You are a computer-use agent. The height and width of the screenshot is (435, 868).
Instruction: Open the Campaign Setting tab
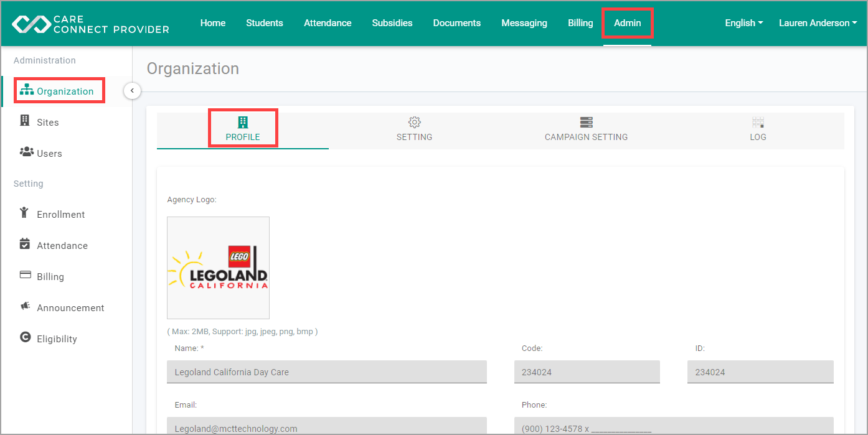(x=586, y=129)
